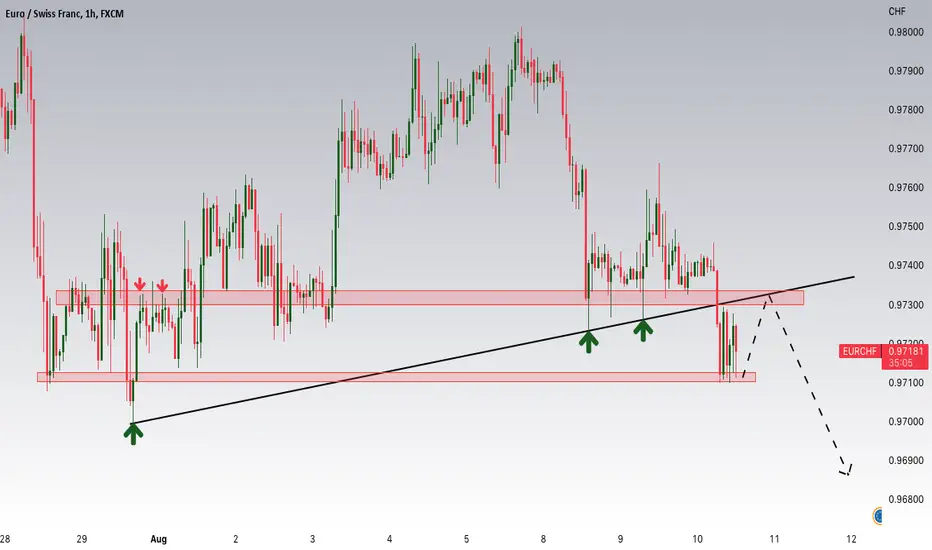Click the 0.97100 price axis label
This screenshot has width=932, height=550.
(906, 383)
